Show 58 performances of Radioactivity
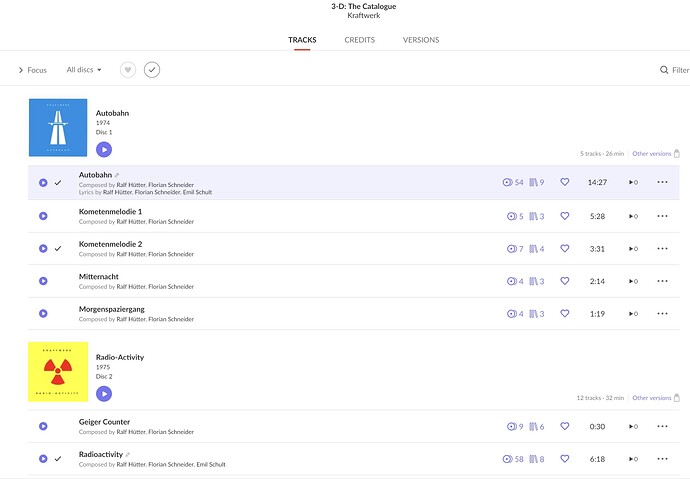Screen dimensions: 690x479 click(x=513, y=459)
